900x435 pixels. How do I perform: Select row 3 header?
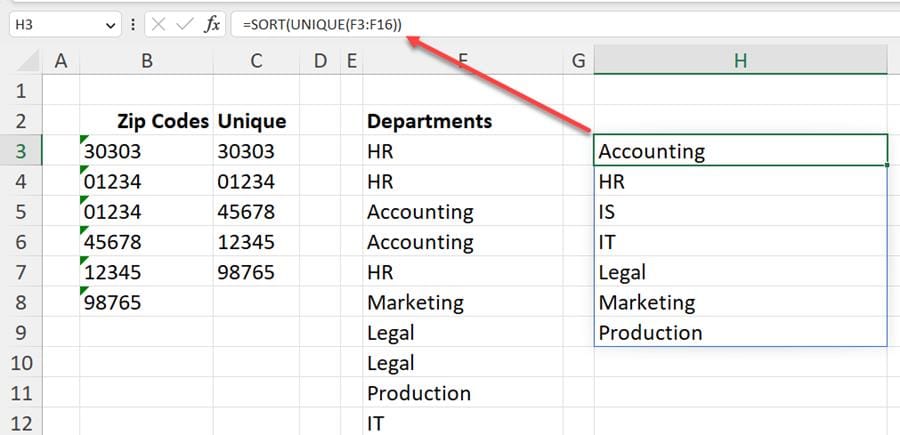coord(21,151)
